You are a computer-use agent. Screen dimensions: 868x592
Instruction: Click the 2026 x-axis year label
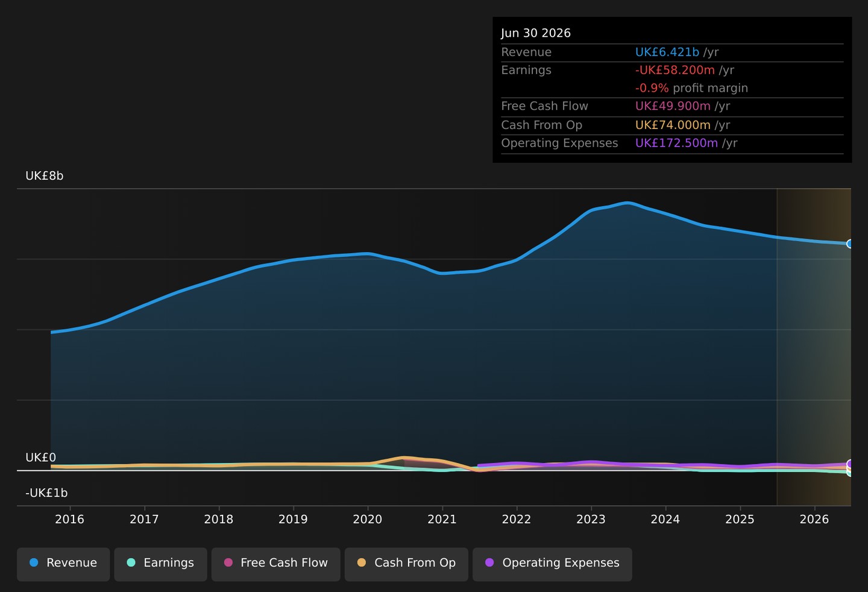click(814, 520)
